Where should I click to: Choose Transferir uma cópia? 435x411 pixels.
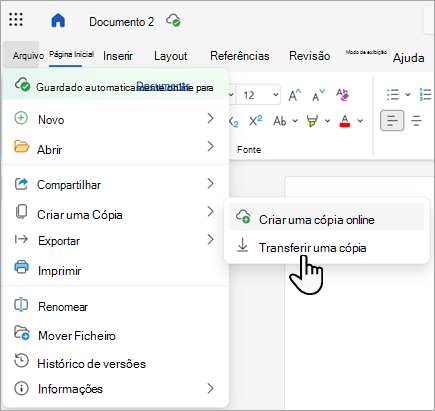coord(327,247)
